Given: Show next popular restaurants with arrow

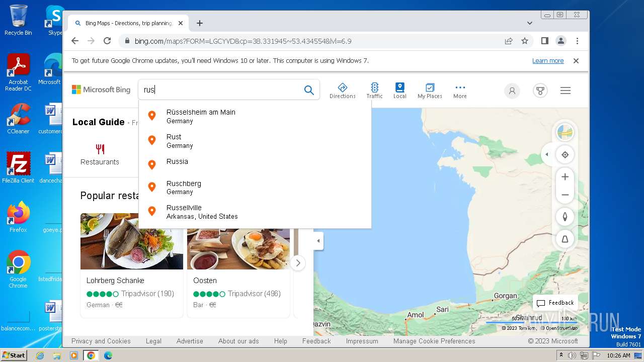Looking at the screenshot, I should [298, 263].
